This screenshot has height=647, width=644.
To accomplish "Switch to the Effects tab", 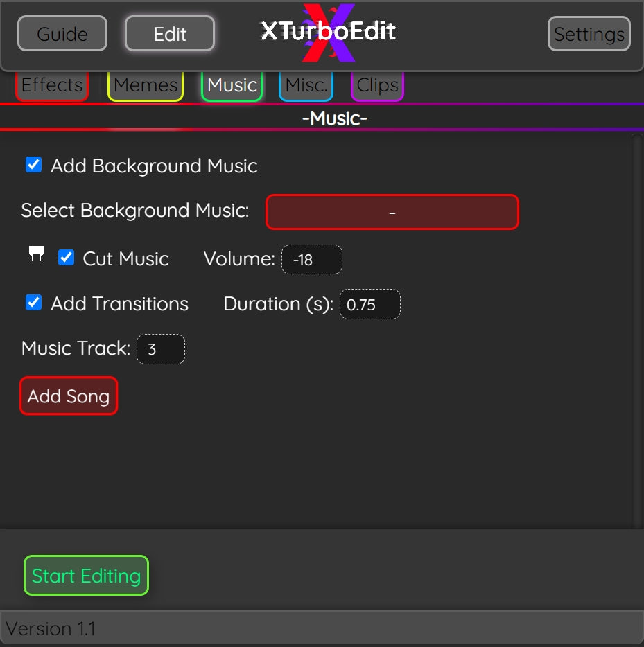I will point(51,85).
